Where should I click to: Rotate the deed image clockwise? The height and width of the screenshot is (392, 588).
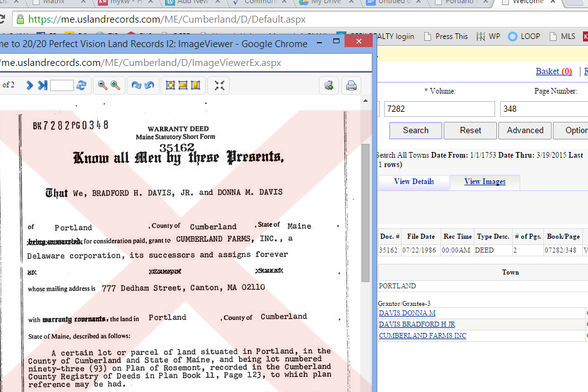click(136, 85)
